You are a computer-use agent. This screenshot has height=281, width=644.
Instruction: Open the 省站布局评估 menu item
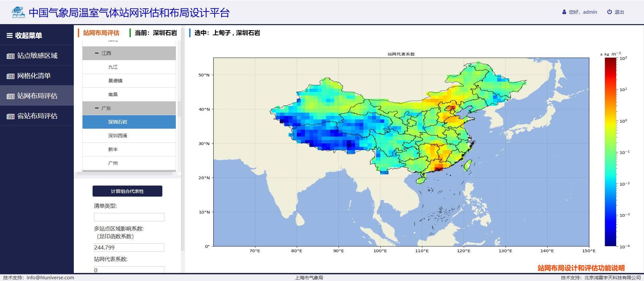click(x=37, y=116)
